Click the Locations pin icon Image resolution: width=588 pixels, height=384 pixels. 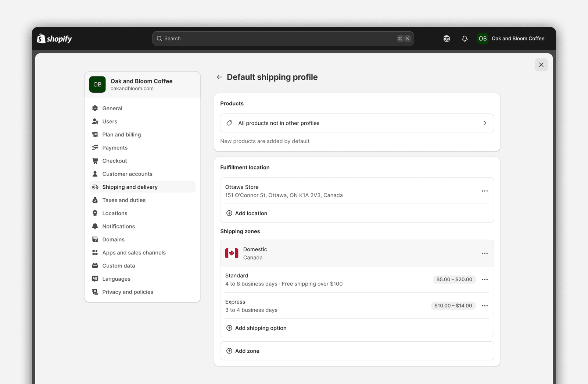click(95, 213)
